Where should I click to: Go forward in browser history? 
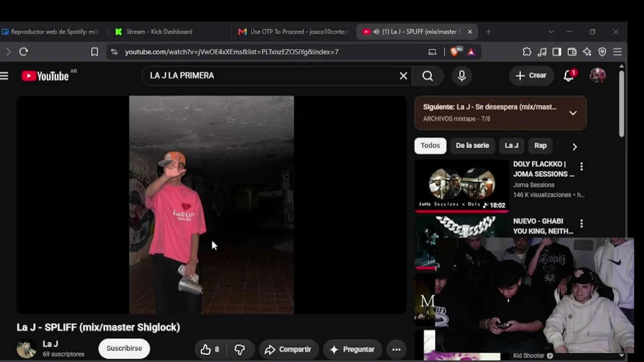[x=8, y=52]
